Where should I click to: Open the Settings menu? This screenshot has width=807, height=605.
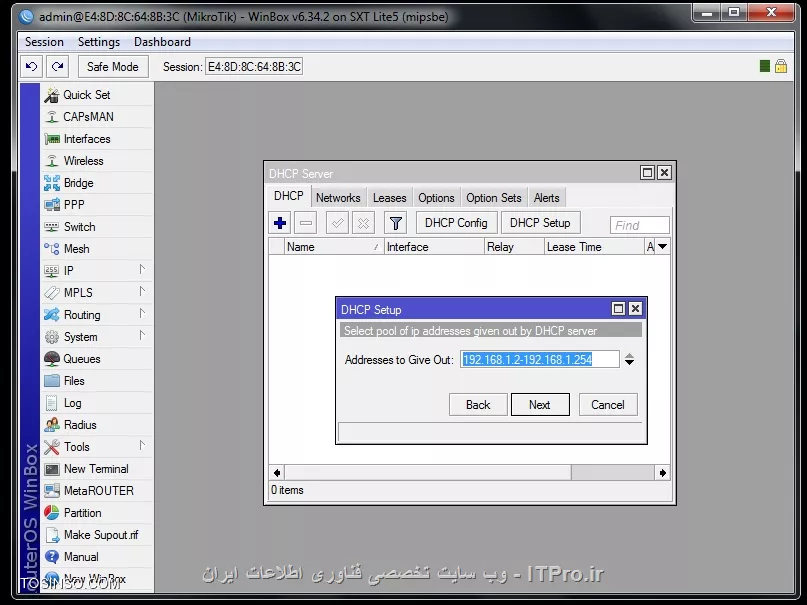pos(99,42)
